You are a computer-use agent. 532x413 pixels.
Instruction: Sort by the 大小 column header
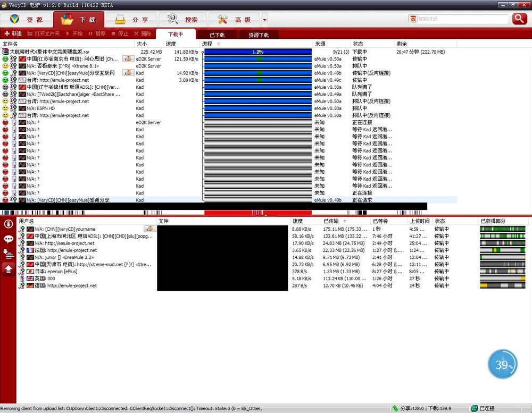coord(149,44)
